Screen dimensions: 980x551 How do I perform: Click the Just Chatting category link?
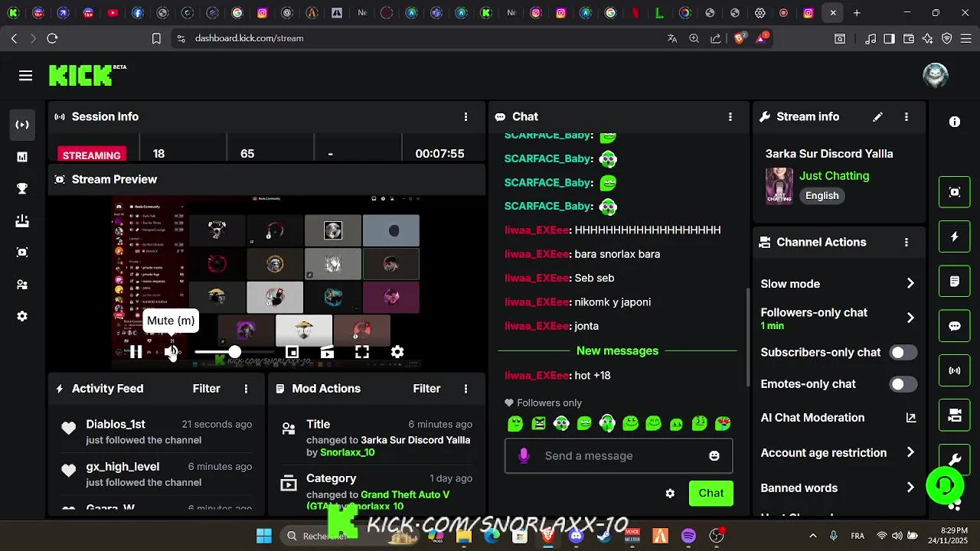click(834, 176)
